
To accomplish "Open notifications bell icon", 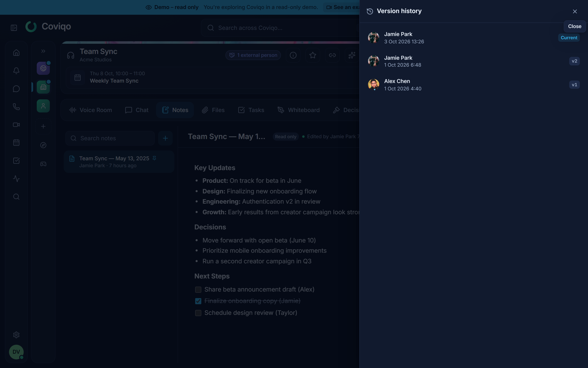I will click(x=16, y=71).
